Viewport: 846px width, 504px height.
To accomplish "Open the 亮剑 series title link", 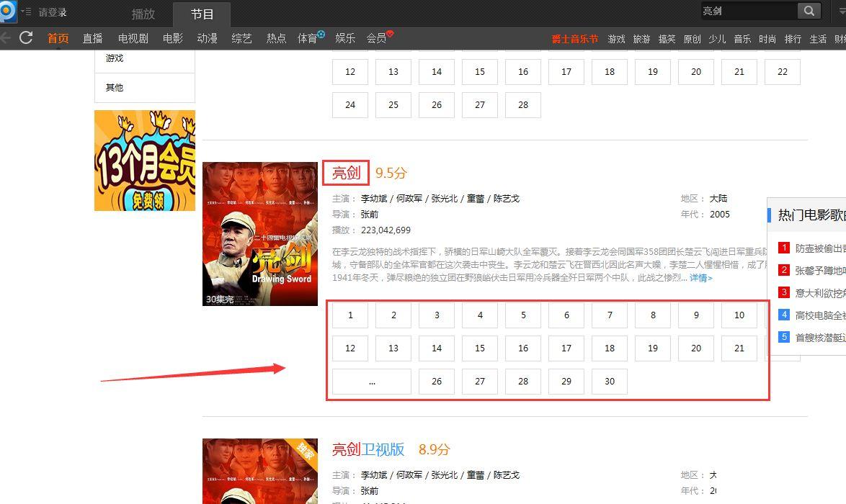I will [346, 172].
